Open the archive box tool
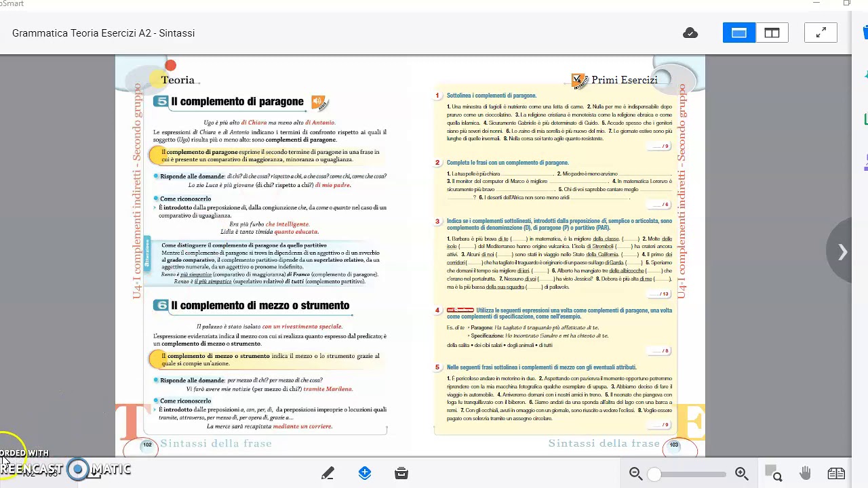 pyautogui.click(x=401, y=473)
